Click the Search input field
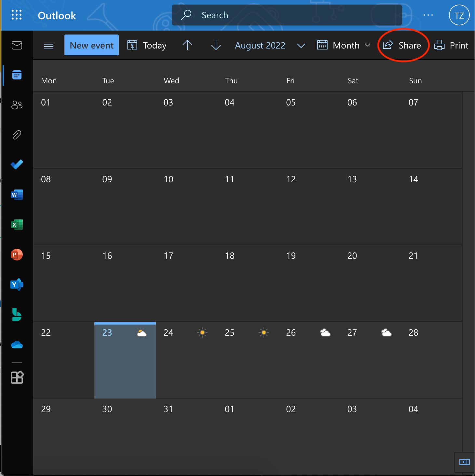The width and height of the screenshot is (475, 476). pos(286,15)
